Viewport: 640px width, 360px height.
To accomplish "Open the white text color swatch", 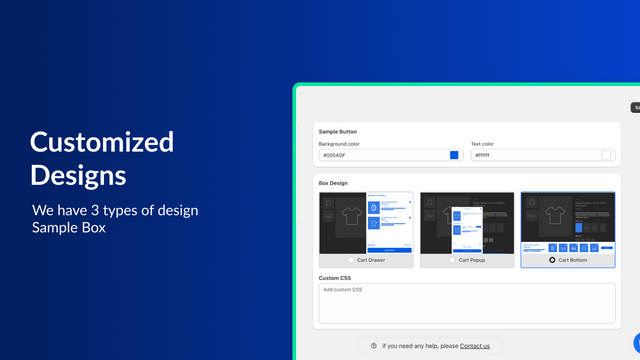I will [606, 155].
